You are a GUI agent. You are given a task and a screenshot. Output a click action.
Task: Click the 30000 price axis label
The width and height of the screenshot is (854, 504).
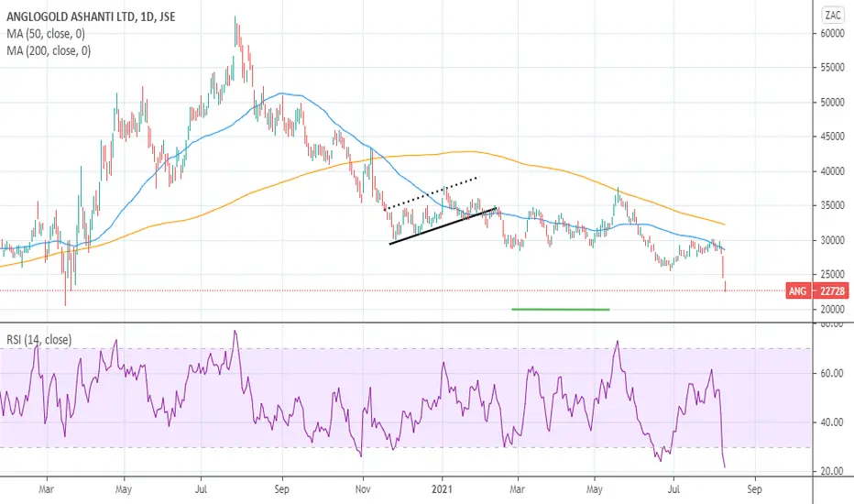click(x=832, y=240)
